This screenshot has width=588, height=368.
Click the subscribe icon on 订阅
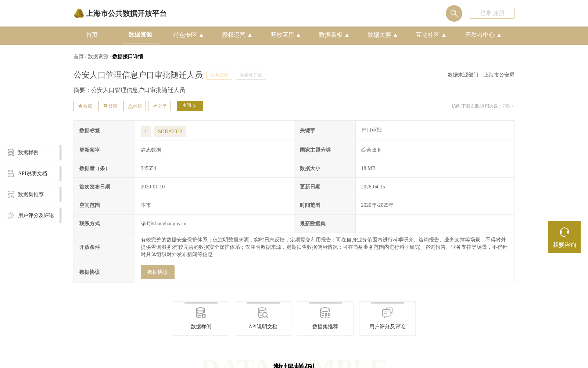click(x=105, y=106)
